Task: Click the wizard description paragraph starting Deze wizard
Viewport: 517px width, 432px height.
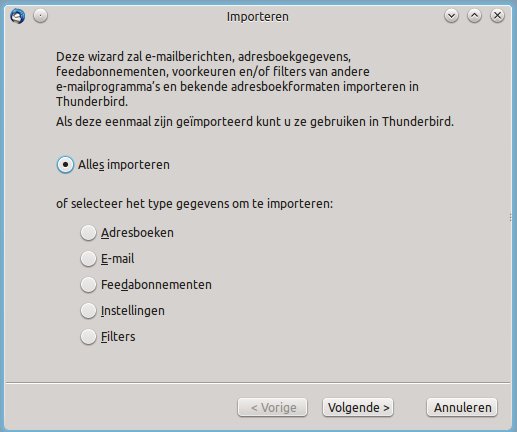Action: (237, 79)
